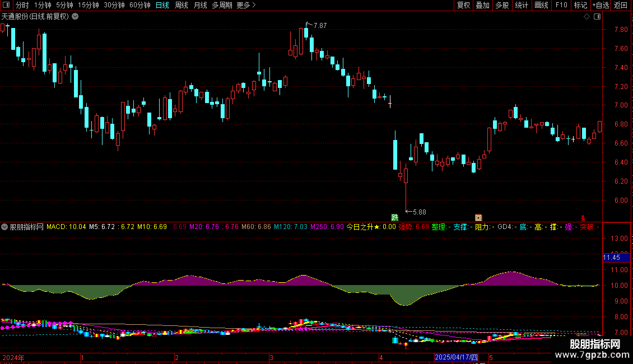
Task: Expand the 更多 more periods menu
Action: click(246, 5)
